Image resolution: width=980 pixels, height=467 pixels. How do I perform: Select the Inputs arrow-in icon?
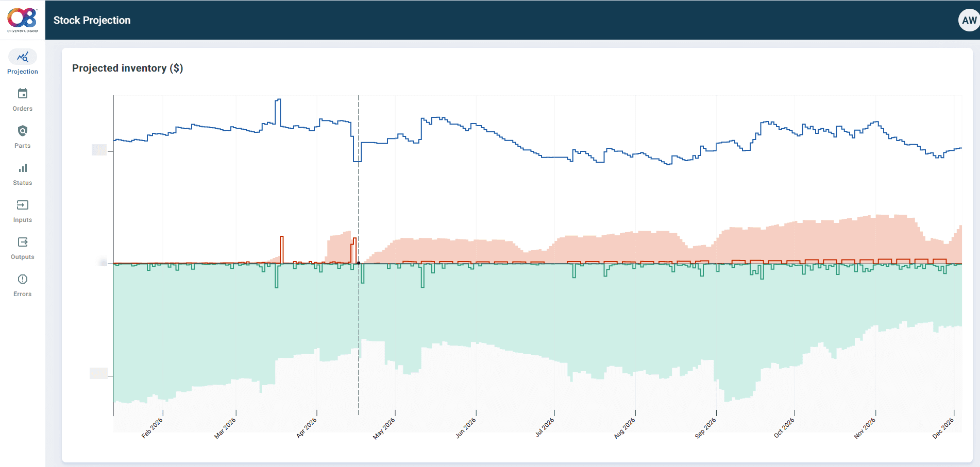[x=22, y=205]
